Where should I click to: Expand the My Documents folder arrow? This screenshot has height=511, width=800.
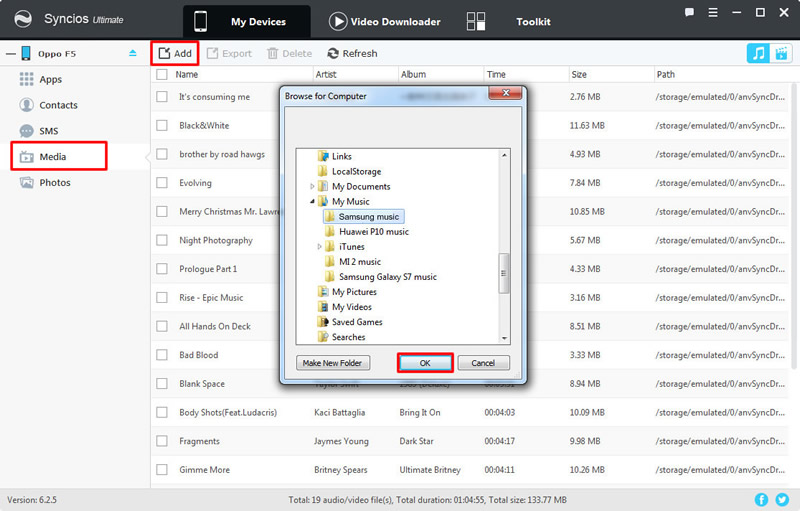(x=312, y=187)
